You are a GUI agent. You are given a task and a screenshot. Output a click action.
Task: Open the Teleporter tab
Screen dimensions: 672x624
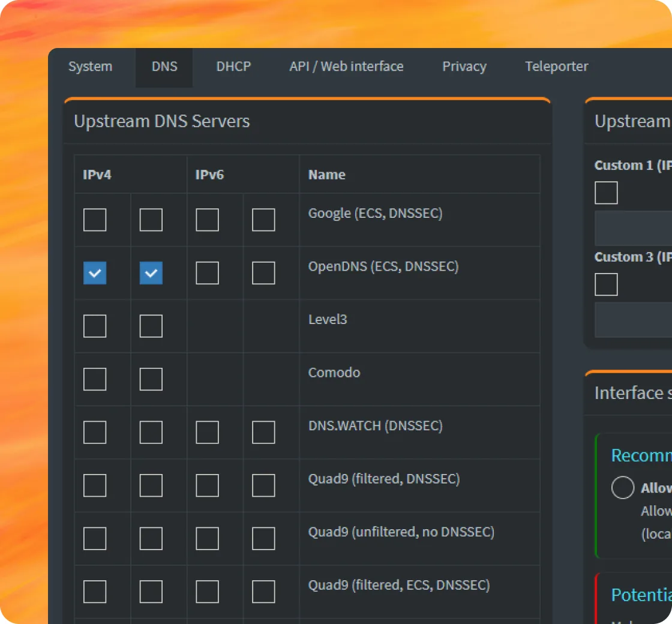tap(556, 67)
